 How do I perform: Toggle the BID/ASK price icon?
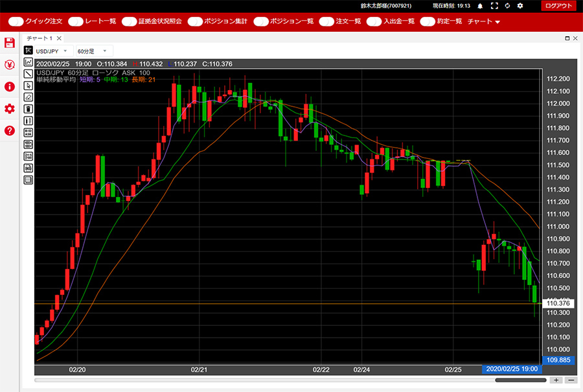(29, 132)
